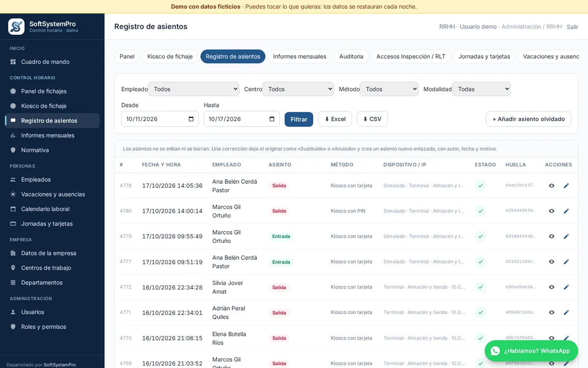Click the Registro de asientos tab
The width and height of the screenshot is (588, 368).
click(x=233, y=56)
